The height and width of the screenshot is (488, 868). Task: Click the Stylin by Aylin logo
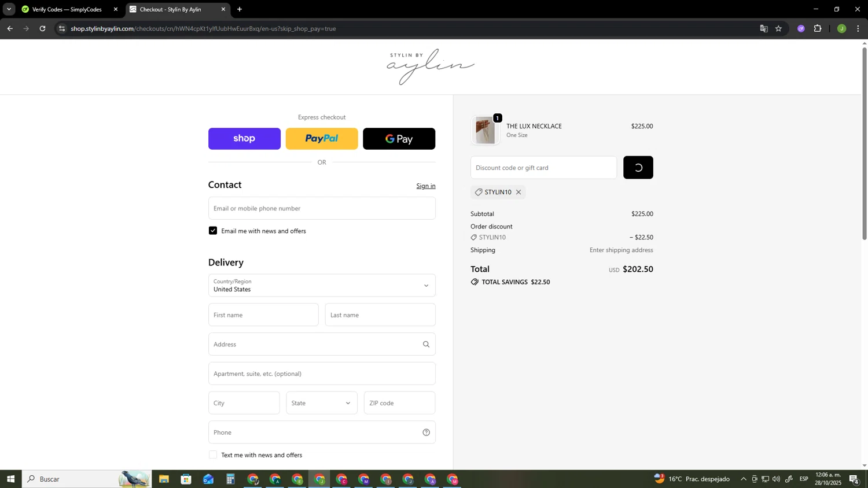[431, 66]
